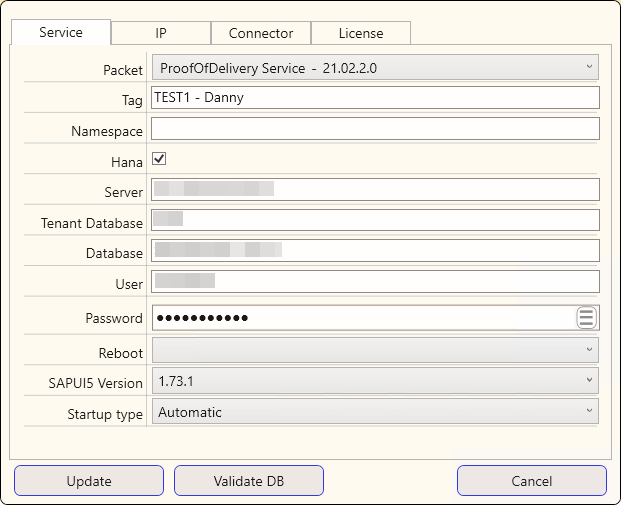
Task: Switch to the IP tab
Action: pyautogui.click(x=161, y=33)
